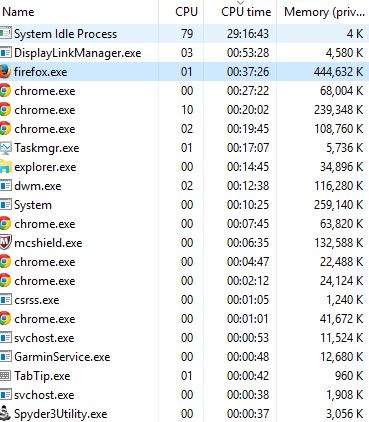Viewport: 369px width, 422px height.
Task: Click the GarminService.exe process icon
Action: (5, 356)
